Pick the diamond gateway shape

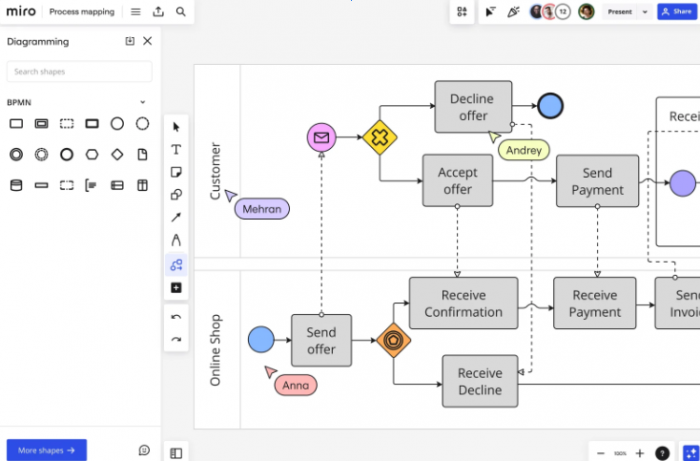(x=117, y=154)
